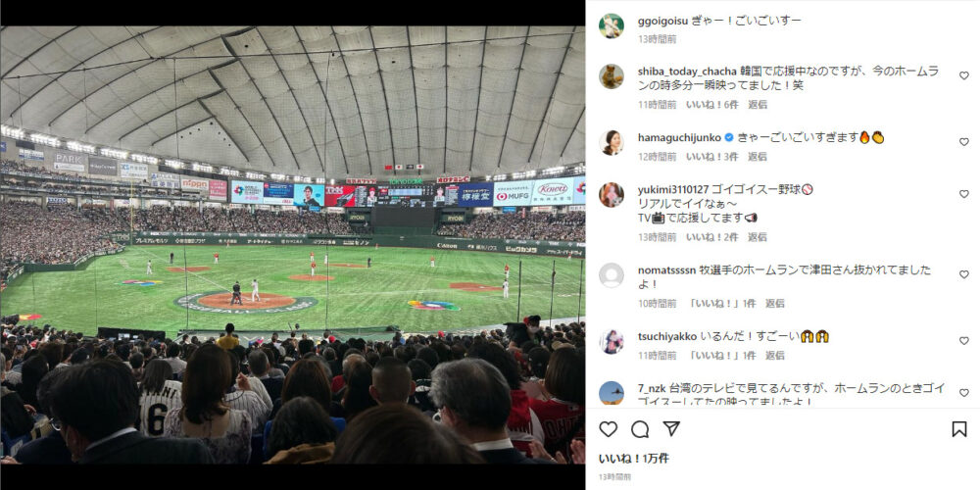View the 6 likes on shiba_today_chacha's comment
This screenshot has width=980, height=490.
click(711, 105)
